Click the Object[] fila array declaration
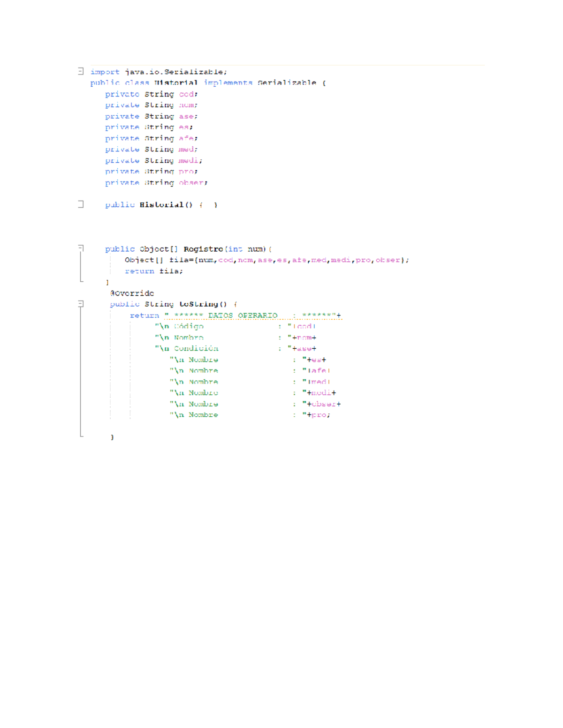563x728 pixels. click(157, 260)
